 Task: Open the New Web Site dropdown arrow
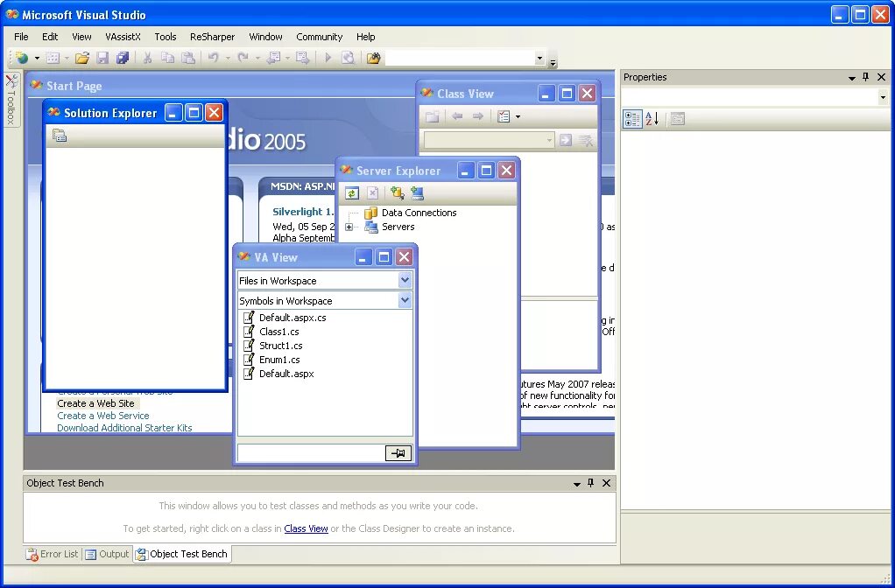(x=37, y=58)
